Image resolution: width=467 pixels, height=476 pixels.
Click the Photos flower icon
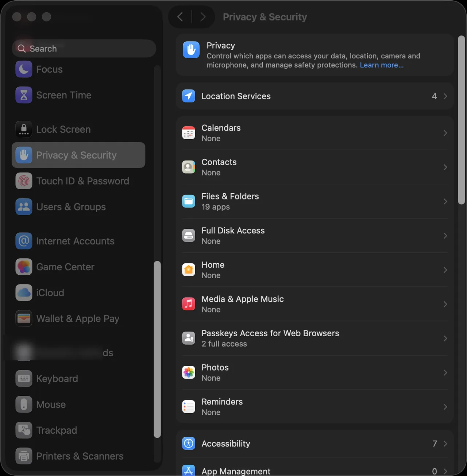coord(189,372)
